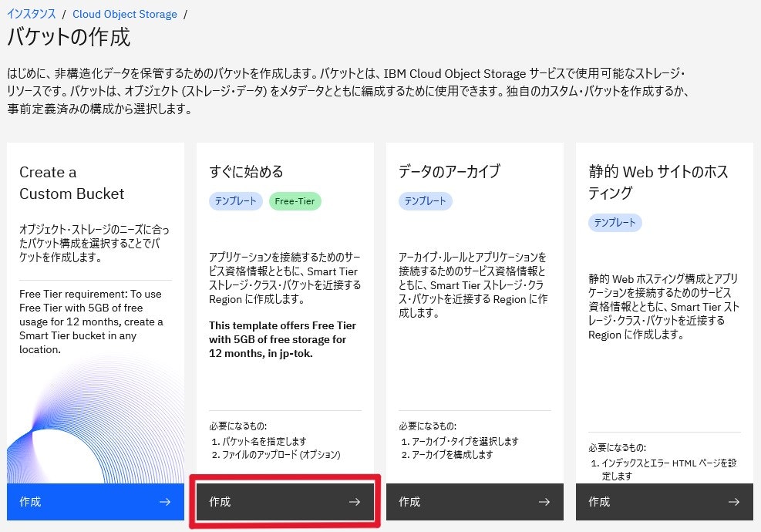The height and width of the screenshot is (532, 761).
Task: Click Free-Tier tag on すぐに始める card
Action: tap(295, 201)
